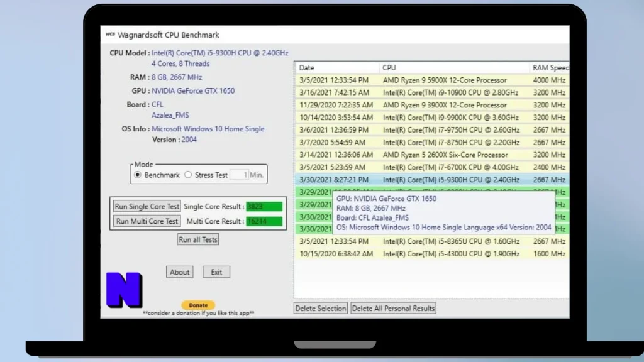
Task: Select the AMD Ryzen 9 3900X result row
Action: point(432,105)
